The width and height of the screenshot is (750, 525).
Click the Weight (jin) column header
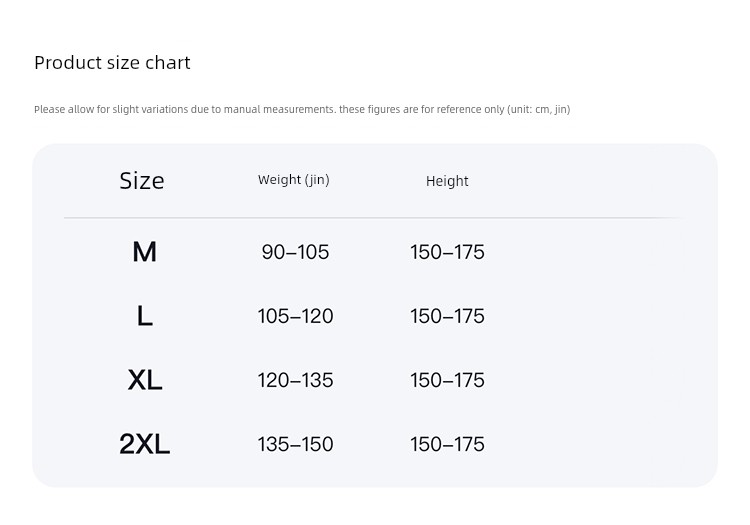294,180
